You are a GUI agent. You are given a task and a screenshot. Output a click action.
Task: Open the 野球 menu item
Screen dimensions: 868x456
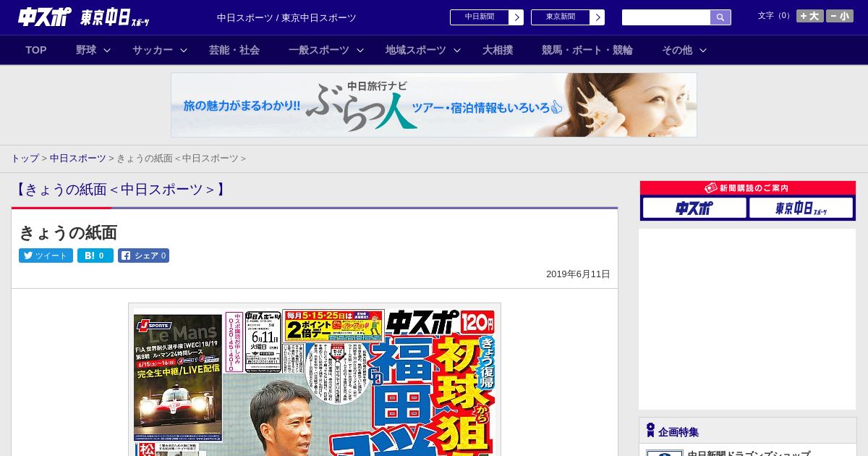click(x=86, y=50)
